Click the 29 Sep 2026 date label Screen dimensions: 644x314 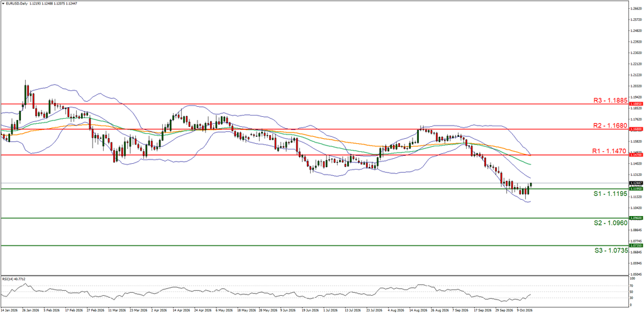coord(504,311)
